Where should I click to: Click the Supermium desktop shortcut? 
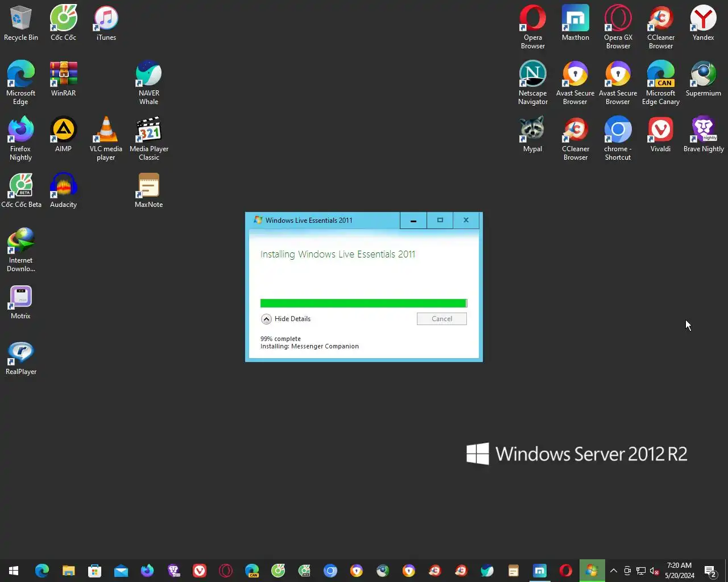click(704, 79)
